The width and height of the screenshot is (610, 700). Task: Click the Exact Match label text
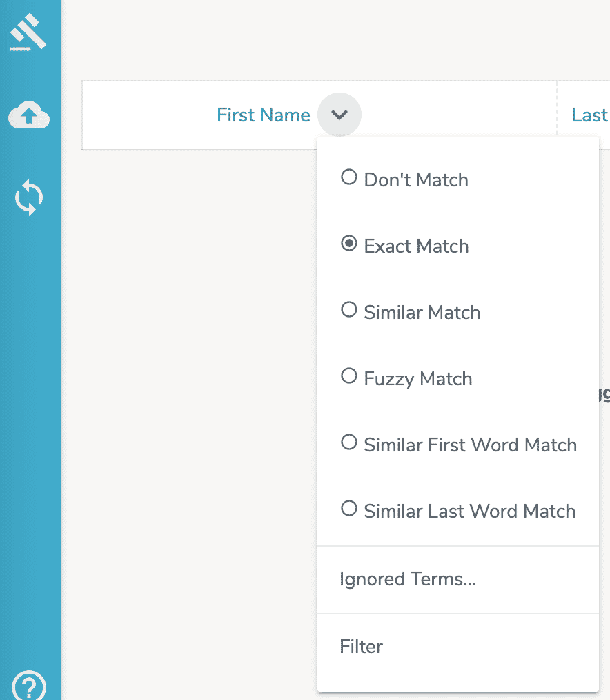[416, 246]
